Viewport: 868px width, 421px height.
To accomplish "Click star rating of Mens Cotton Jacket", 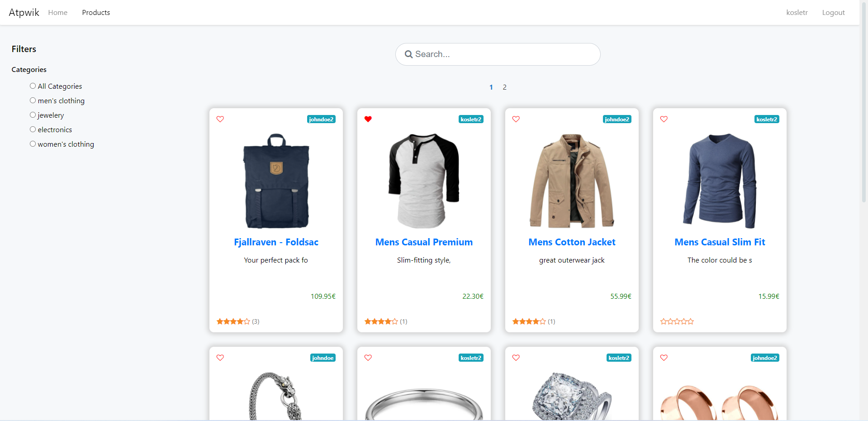I will [529, 321].
